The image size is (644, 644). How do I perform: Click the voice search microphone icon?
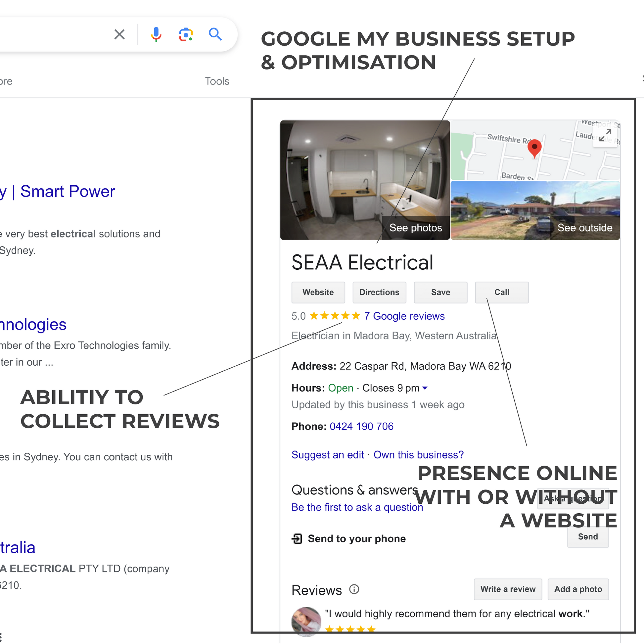pos(156,34)
